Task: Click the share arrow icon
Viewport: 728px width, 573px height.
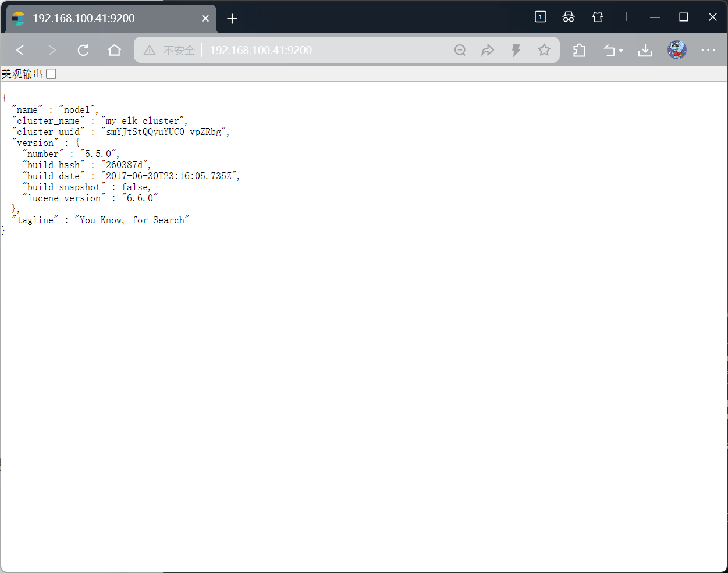Action: (488, 50)
